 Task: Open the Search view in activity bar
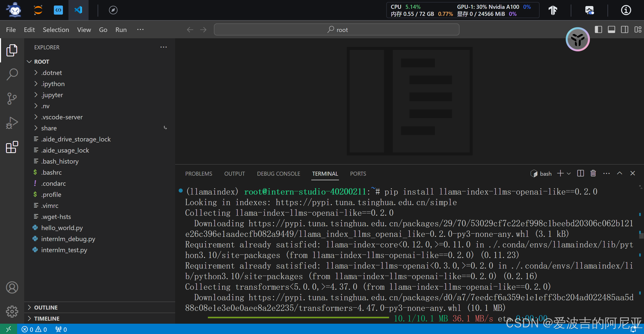(12, 75)
